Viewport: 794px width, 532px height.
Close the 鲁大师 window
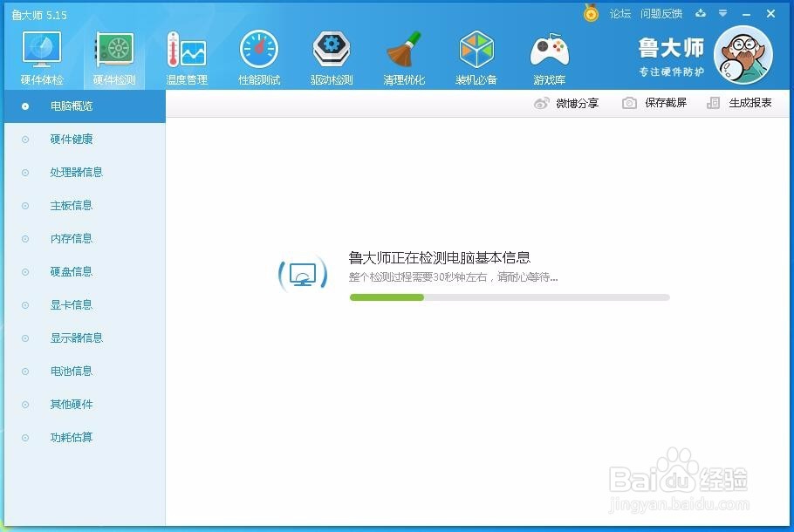click(770, 14)
